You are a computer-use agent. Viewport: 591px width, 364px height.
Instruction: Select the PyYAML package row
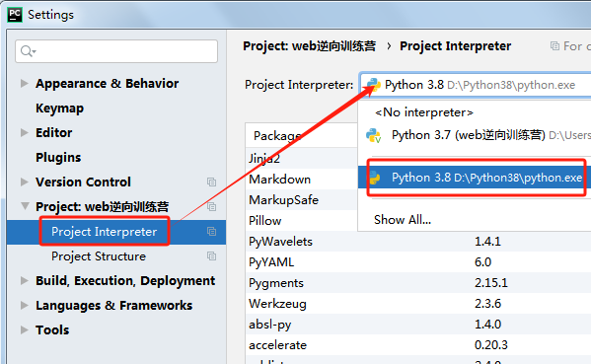coord(418,261)
